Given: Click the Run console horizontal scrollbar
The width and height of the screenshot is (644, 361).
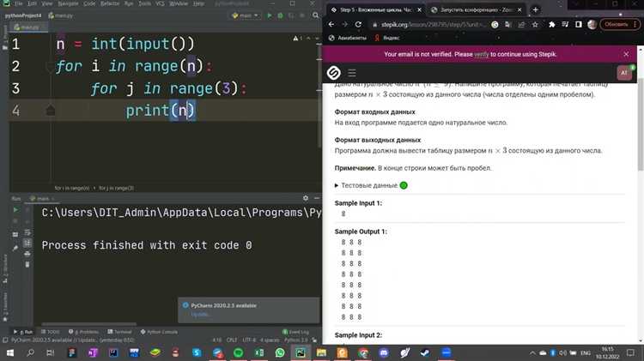Looking at the screenshot, I should coord(88,324).
